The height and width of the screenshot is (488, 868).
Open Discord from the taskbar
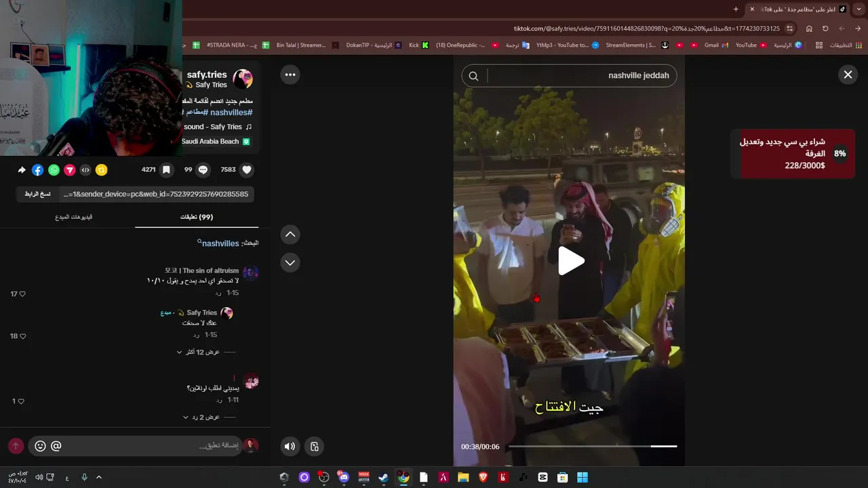tap(344, 477)
